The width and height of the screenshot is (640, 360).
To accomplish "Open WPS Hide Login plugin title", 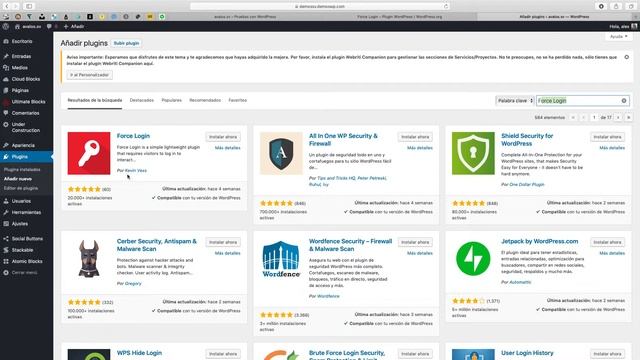I will point(139,353).
